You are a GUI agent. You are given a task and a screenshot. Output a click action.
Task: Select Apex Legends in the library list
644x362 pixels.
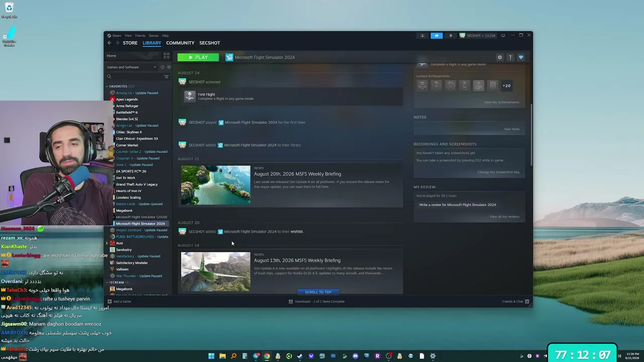click(127, 100)
